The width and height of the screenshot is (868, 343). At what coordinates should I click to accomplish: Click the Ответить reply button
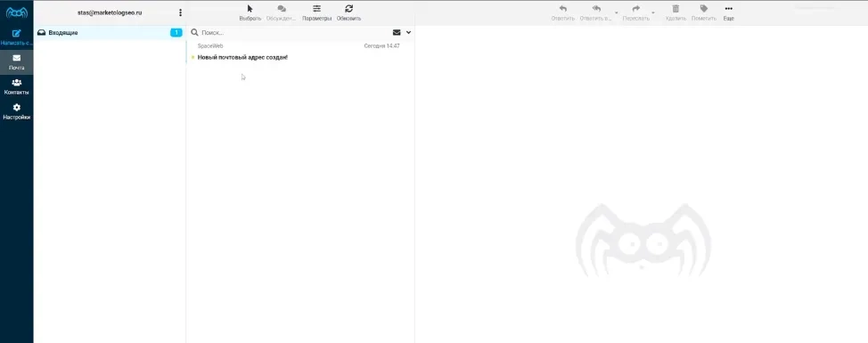[x=563, y=12]
